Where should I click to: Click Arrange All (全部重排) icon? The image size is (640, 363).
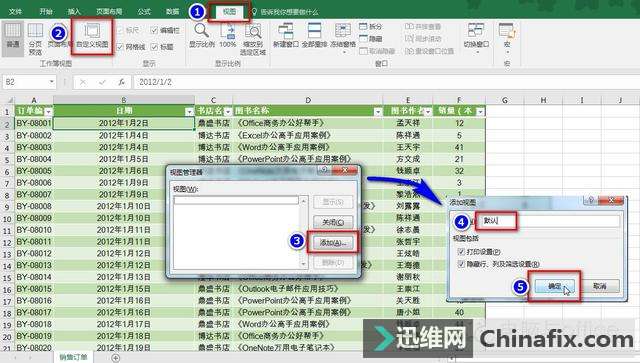(314, 36)
